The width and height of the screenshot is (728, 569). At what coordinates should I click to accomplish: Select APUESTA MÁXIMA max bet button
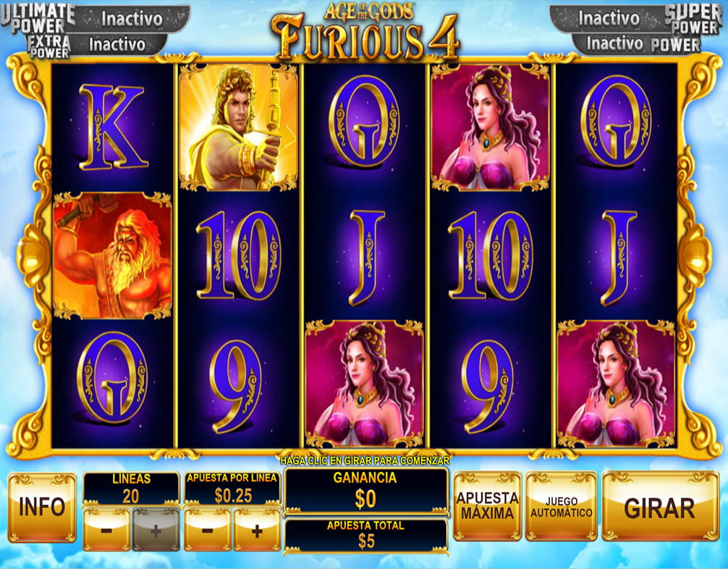(x=487, y=506)
